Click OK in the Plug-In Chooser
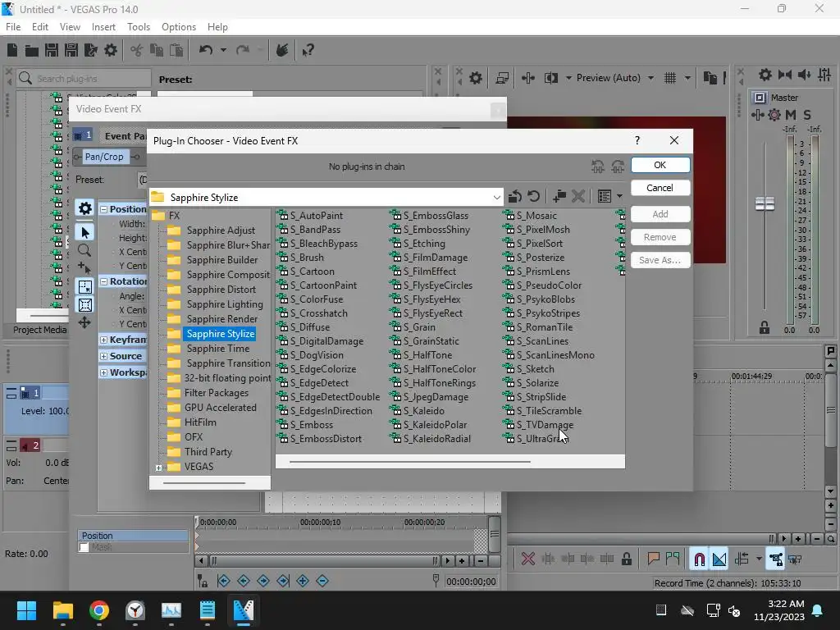Image resolution: width=840 pixels, height=630 pixels. pyautogui.click(x=660, y=165)
